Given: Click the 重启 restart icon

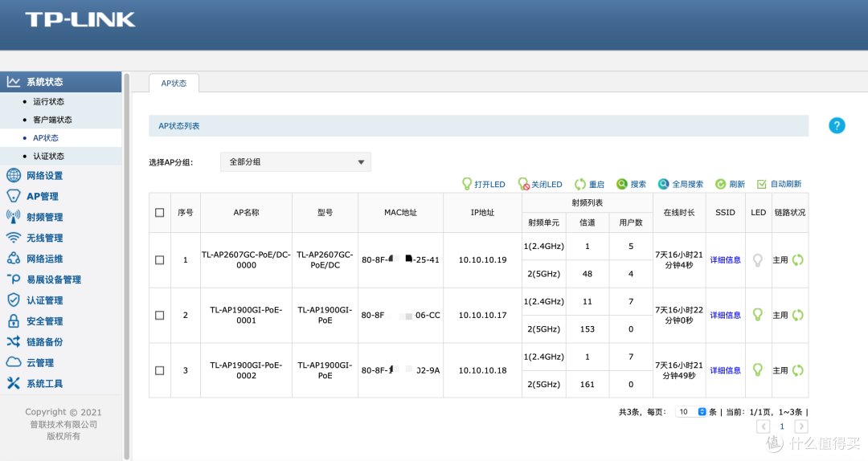Looking at the screenshot, I should [579, 184].
